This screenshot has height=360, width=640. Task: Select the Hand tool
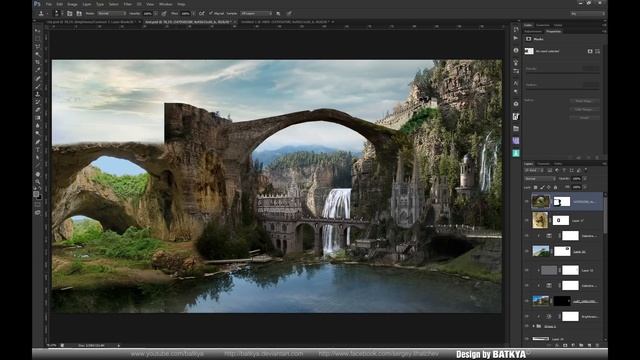coord(38,174)
